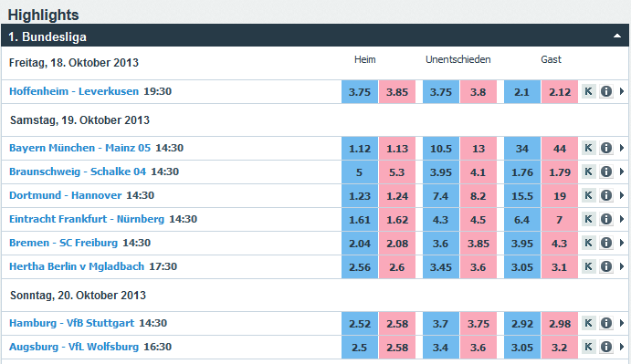The height and width of the screenshot is (364, 631).
Task: Open info icon for Braunschweig - Schalke 04
Action: [x=606, y=172]
